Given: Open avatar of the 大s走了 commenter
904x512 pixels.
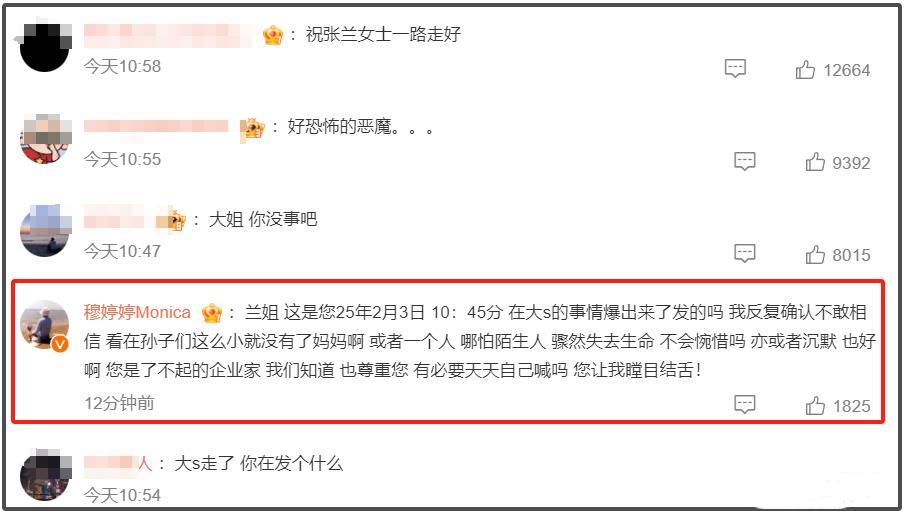Looking at the screenshot, I should click(45, 475).
